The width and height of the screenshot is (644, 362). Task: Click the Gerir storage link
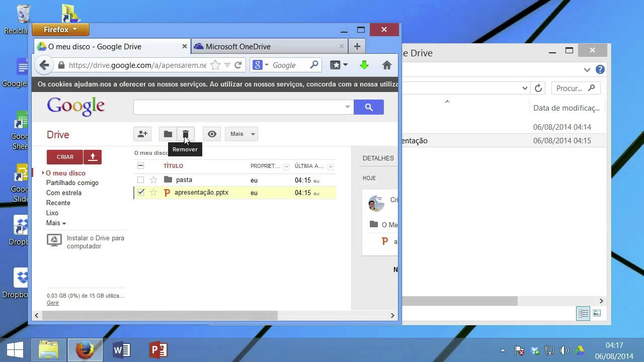(53, 303)
